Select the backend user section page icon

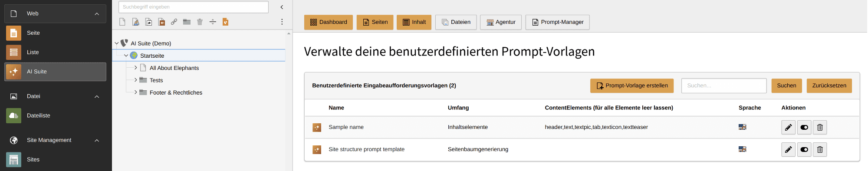(135, 22)
